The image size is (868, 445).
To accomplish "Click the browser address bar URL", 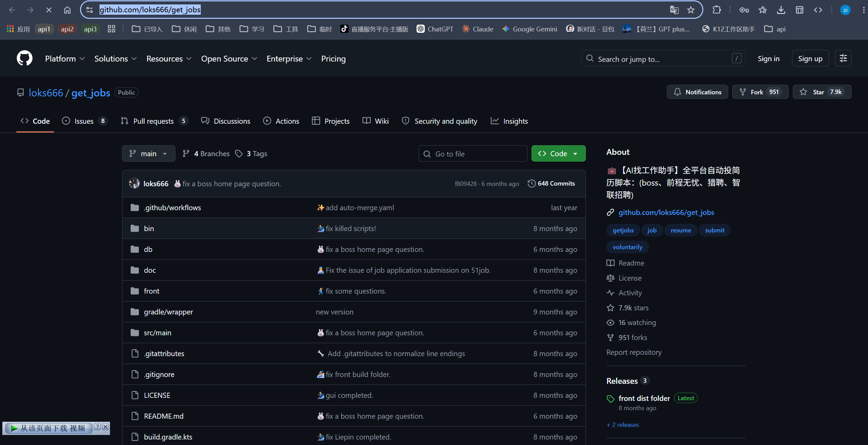I will coord(150,10).
